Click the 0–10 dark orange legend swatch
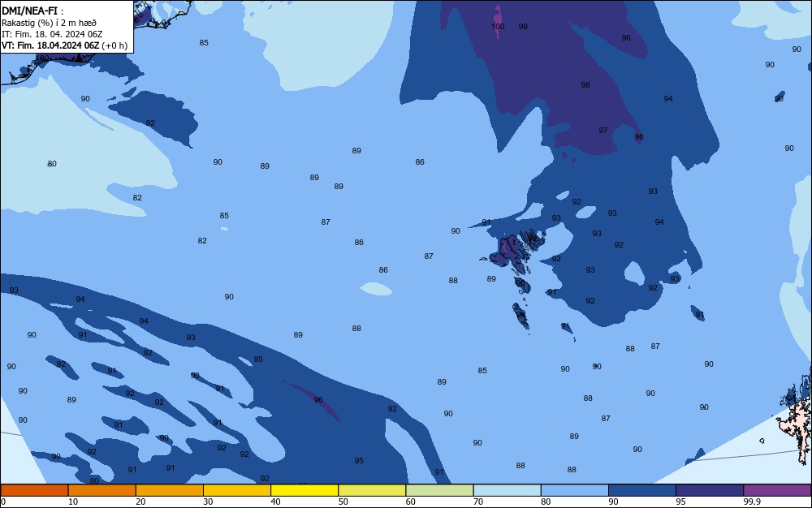 pos(34,490)
